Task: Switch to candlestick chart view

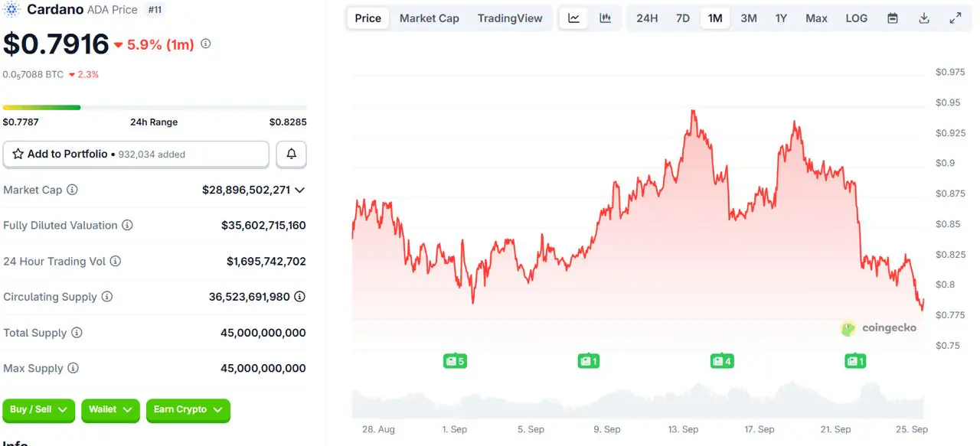Action: point(605,18)
